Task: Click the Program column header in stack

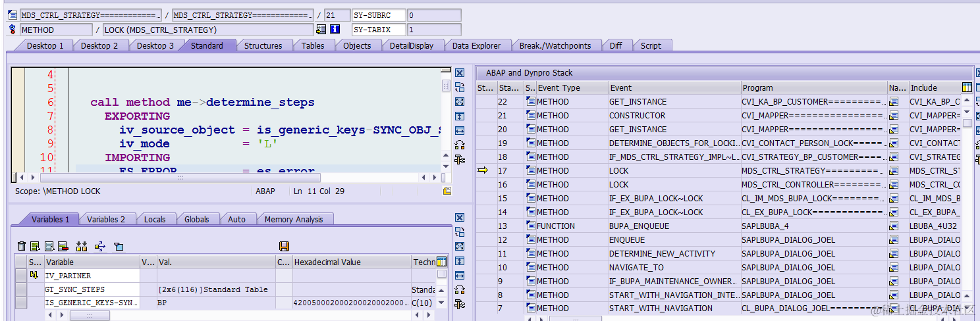Action: click(814, 87)
